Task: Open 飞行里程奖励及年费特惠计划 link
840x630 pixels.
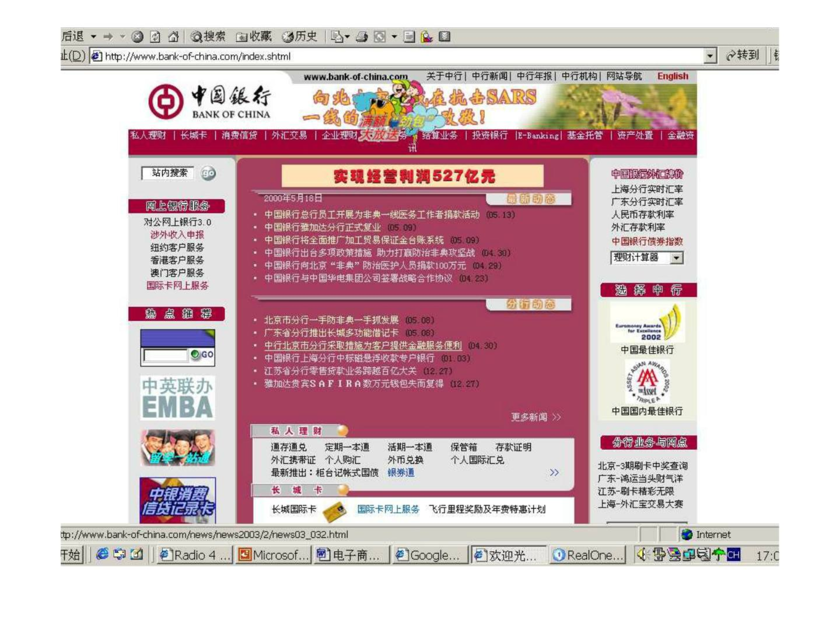Action: click(x=487, y=509)
